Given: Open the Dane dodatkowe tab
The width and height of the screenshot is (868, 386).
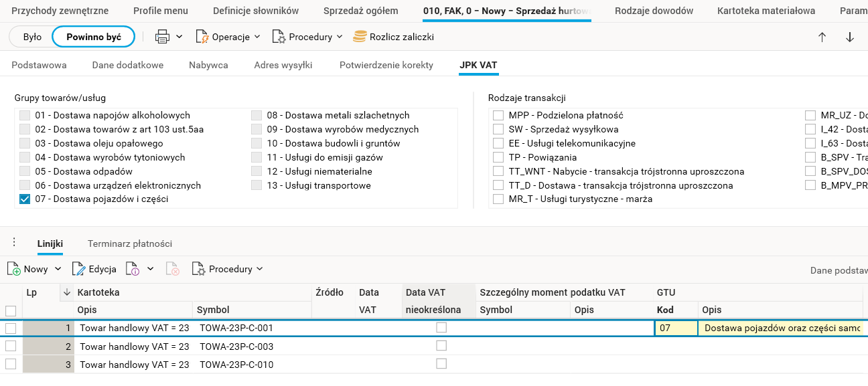Looking at the screenshot, I should pos(127,65).
